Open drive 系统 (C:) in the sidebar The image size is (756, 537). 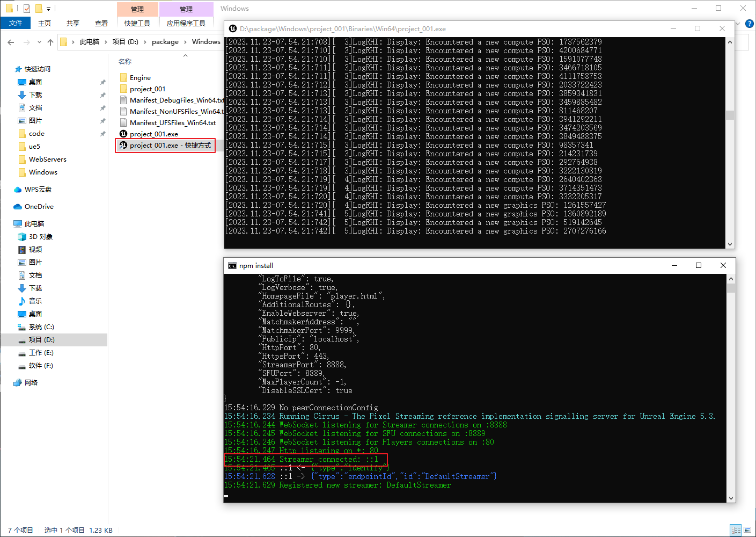coord(41,327)
